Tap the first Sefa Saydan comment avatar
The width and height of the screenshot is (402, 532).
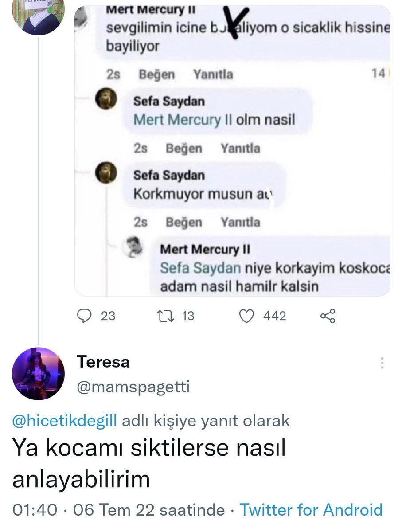pyautogui.click(x=106, y=100)
